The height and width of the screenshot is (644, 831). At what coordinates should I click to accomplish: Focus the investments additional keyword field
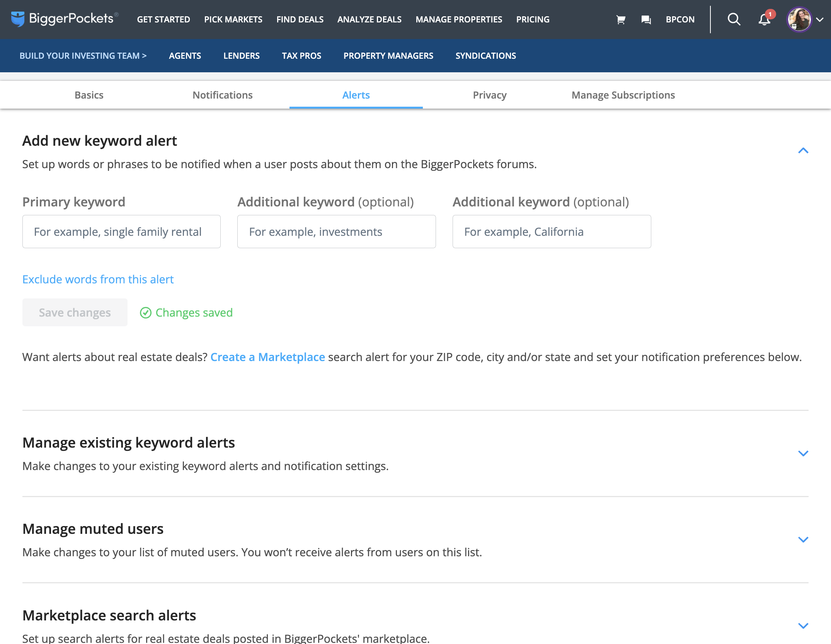point(336,232)
